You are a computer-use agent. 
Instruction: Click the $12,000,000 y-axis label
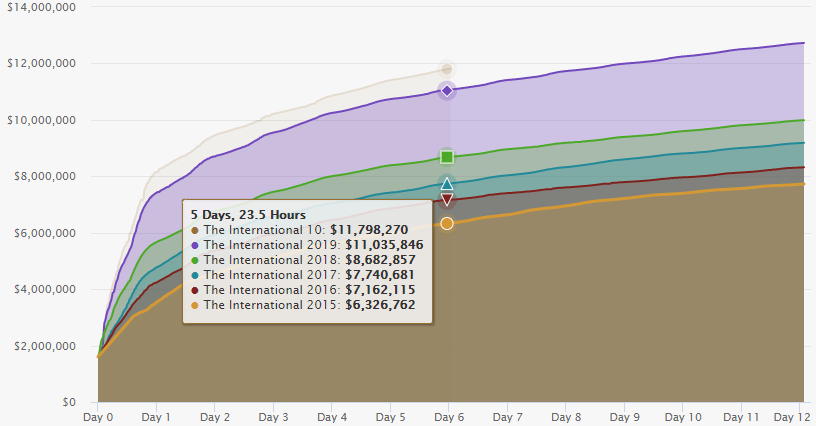pyautogui.click(x=42, y=63)
